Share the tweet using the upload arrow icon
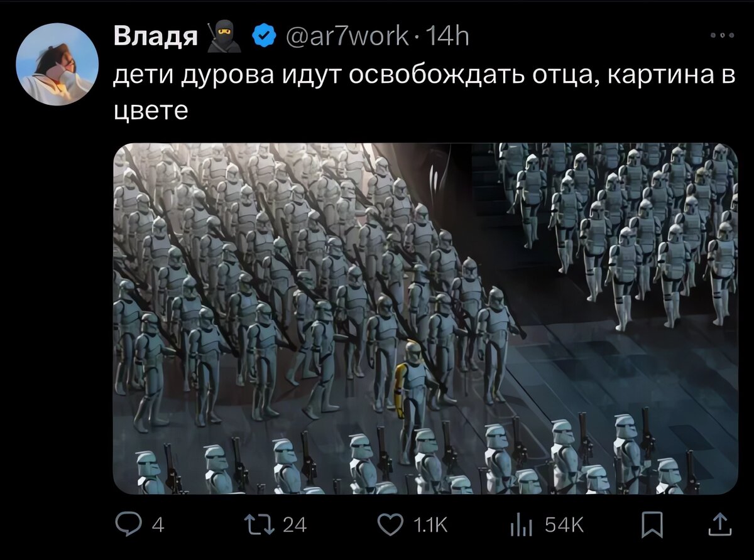 click(x=716, y=524)
